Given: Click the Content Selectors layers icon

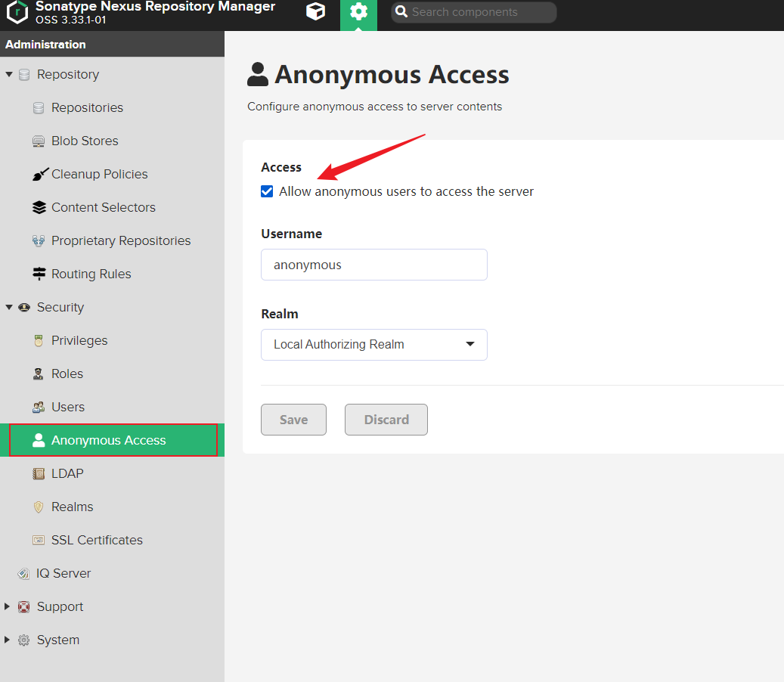Looking at the screenshot, I should [x=39, y=207].
